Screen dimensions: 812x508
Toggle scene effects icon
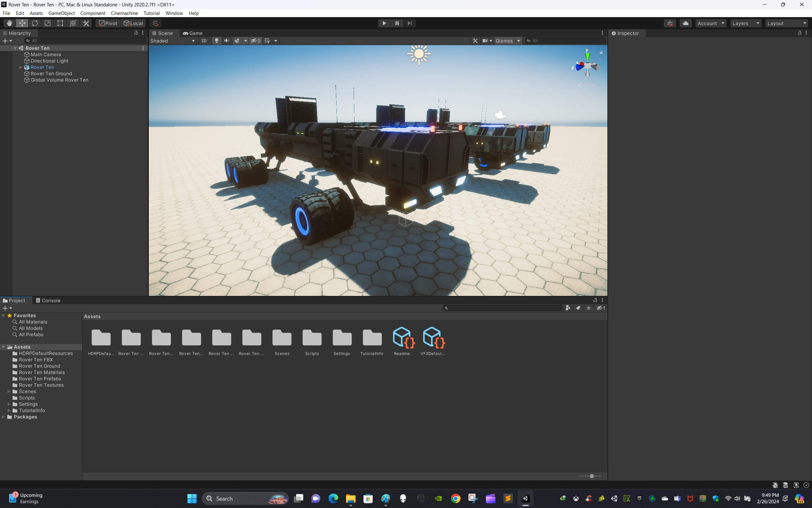pyautogui.click(x=237, y=41)
